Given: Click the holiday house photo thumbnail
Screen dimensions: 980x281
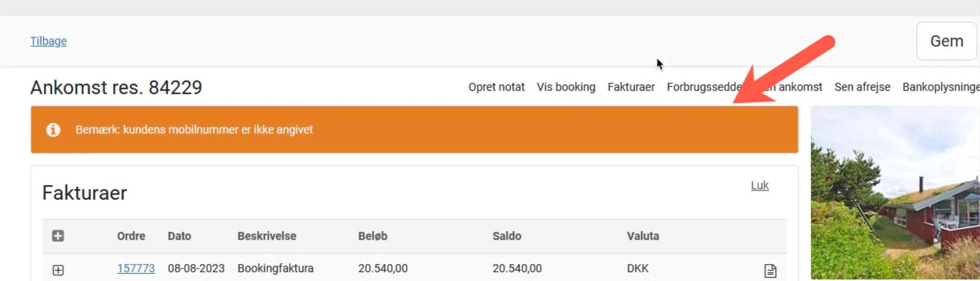Looking at the screenshot, I should pos(895,193).
